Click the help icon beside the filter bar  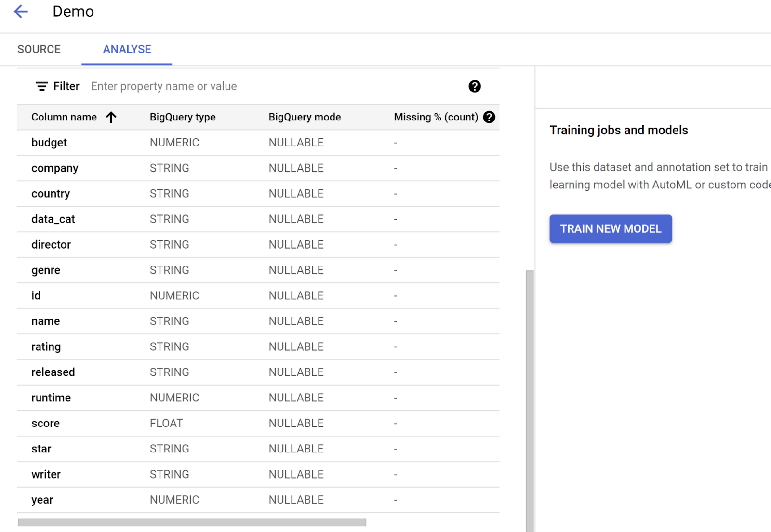475,86
